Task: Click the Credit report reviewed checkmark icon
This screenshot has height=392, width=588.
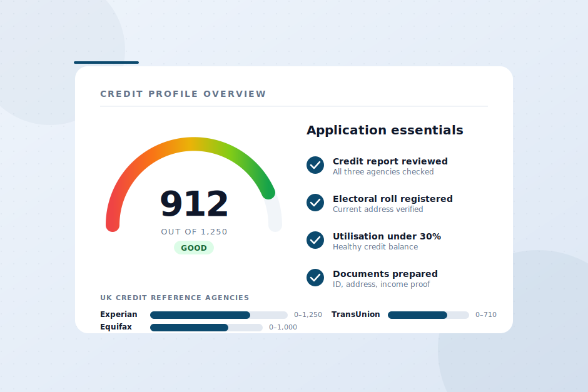Action: [315, 165]
